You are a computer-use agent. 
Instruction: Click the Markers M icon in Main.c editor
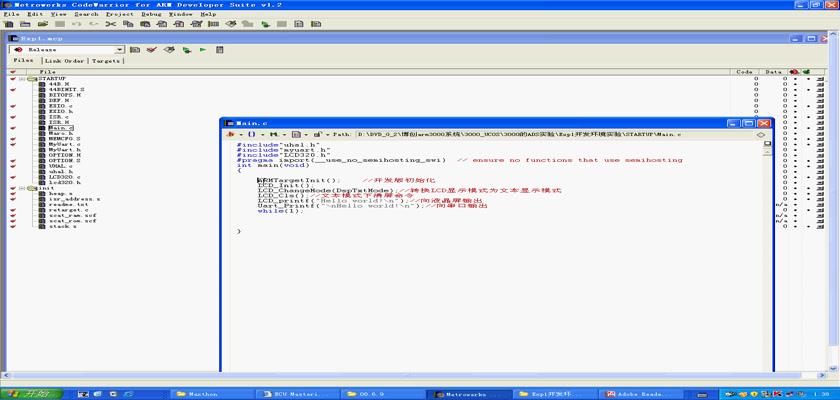point(274,134)
